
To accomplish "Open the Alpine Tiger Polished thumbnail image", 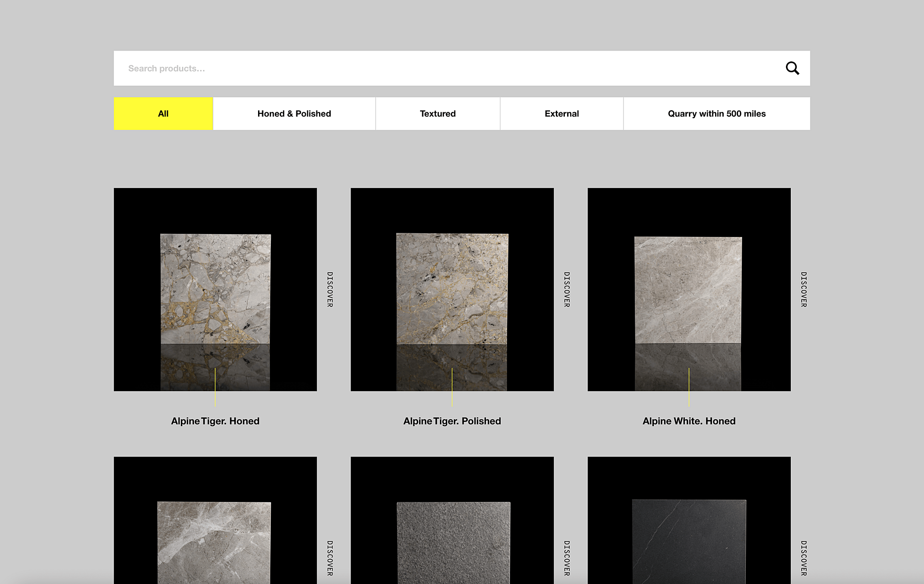I will pyautogui.click(x=452, y=289).
